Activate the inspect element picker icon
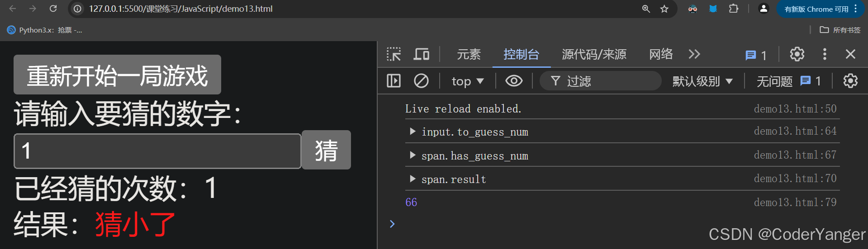 [x=394, y=54]
